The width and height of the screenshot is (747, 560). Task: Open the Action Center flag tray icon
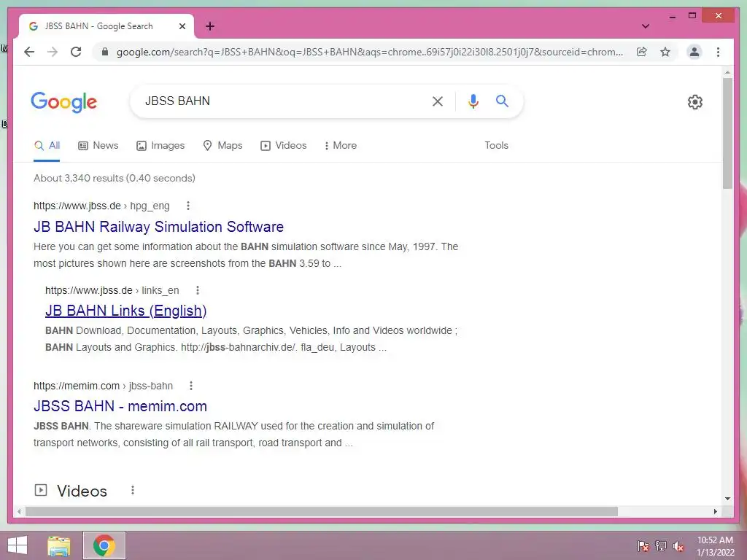pos(643,545)
